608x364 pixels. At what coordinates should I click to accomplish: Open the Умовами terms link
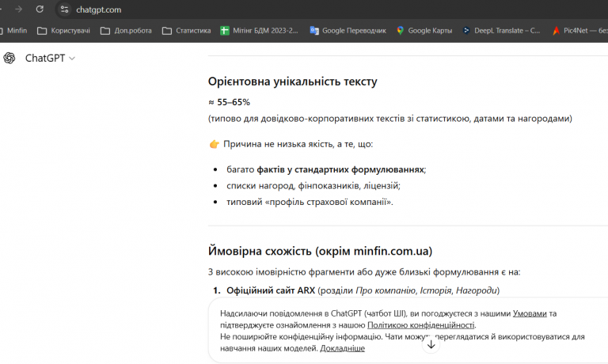click(530, 313)
